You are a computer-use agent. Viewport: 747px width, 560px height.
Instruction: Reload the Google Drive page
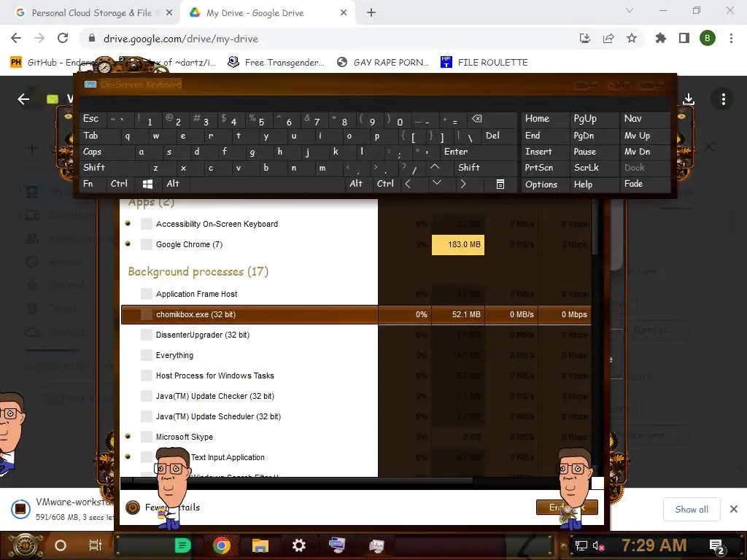pos(63,38)
